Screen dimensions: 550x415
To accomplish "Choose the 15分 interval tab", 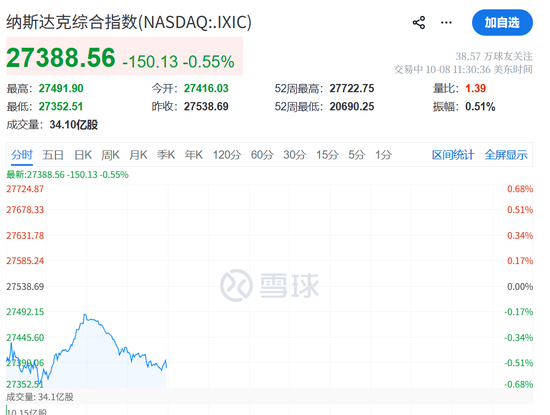I will tap(328, 155).
